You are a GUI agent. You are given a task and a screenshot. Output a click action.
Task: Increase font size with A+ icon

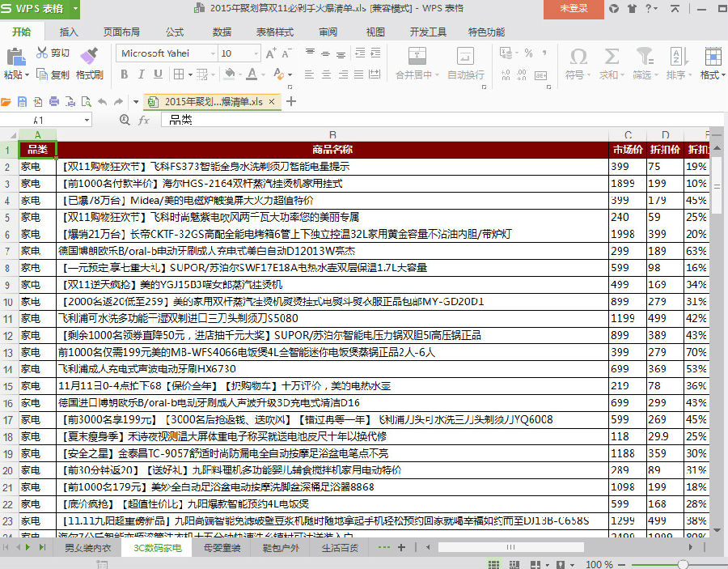click(x=271, y=53)
